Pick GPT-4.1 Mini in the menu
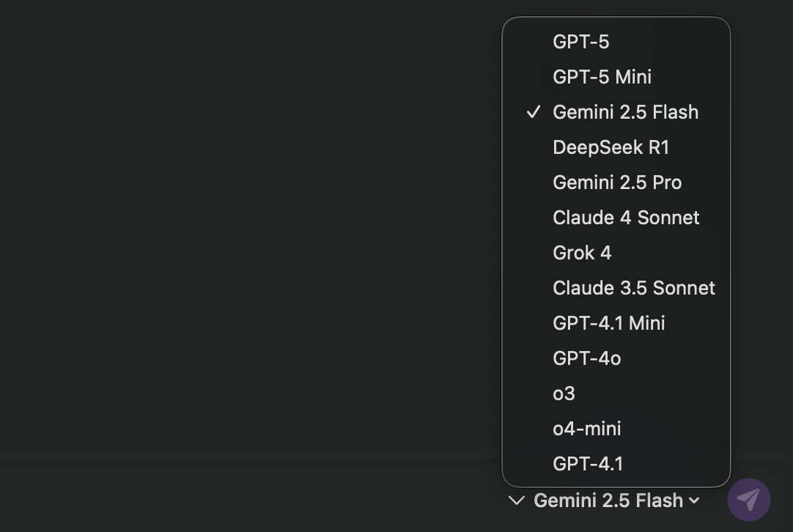This screenshot has height=532, width=793. pos(608,323)
